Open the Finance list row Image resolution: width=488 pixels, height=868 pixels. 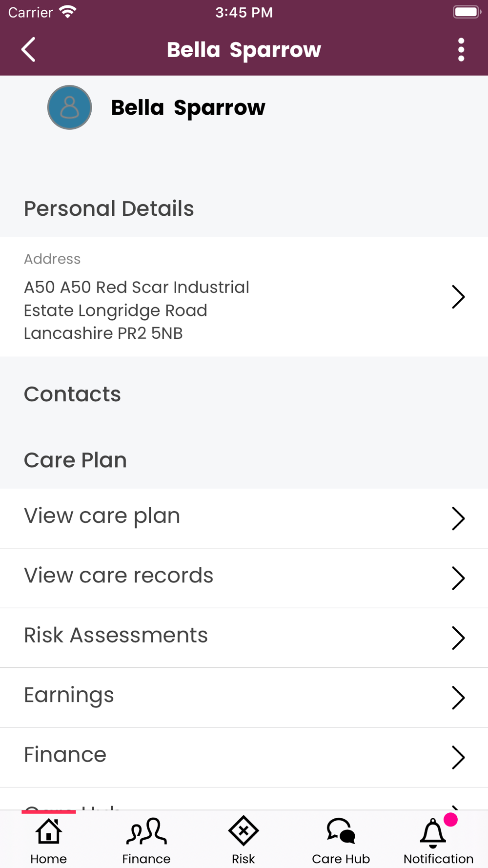(65, 755)
